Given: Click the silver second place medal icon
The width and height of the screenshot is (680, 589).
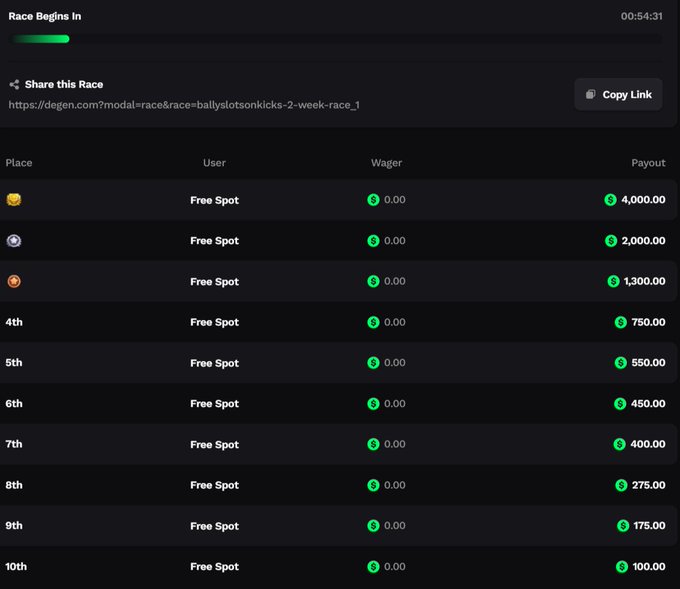Looking at the screenshot, I should 14,240.
